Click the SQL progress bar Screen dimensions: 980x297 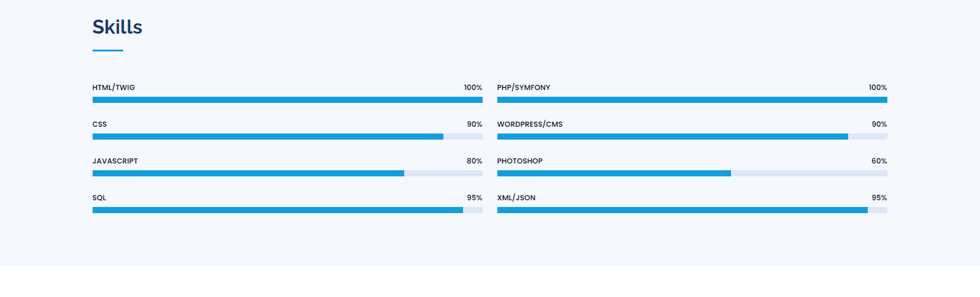pos(287,210)
